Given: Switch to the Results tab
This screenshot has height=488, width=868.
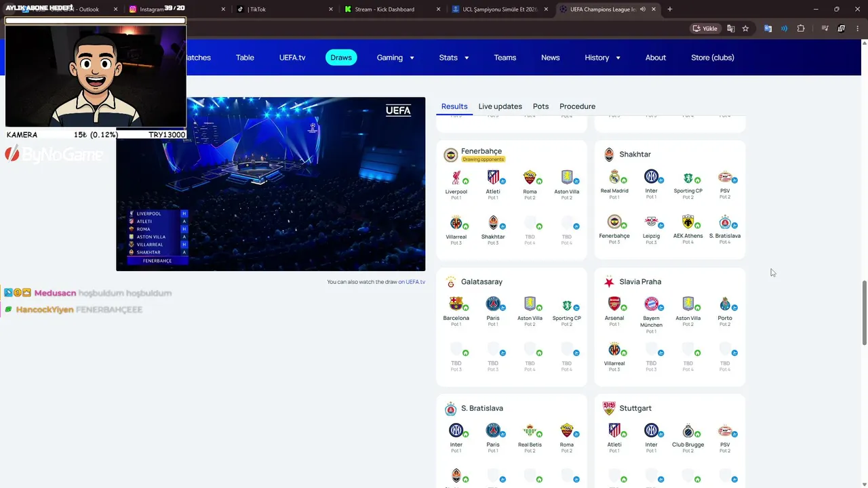Looking at the screenshot, I should [454, 106].
